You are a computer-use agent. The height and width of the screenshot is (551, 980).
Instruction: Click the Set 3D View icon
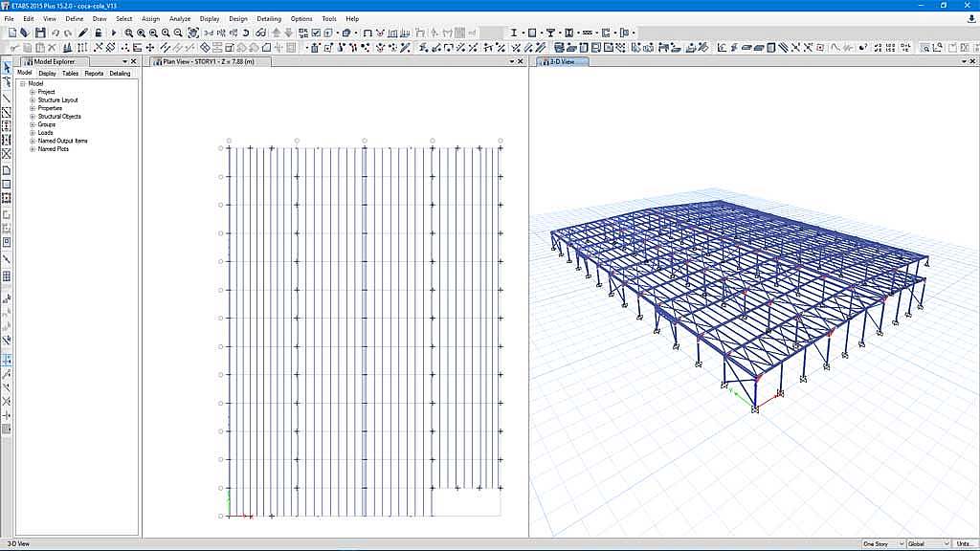tap(208, 33)
